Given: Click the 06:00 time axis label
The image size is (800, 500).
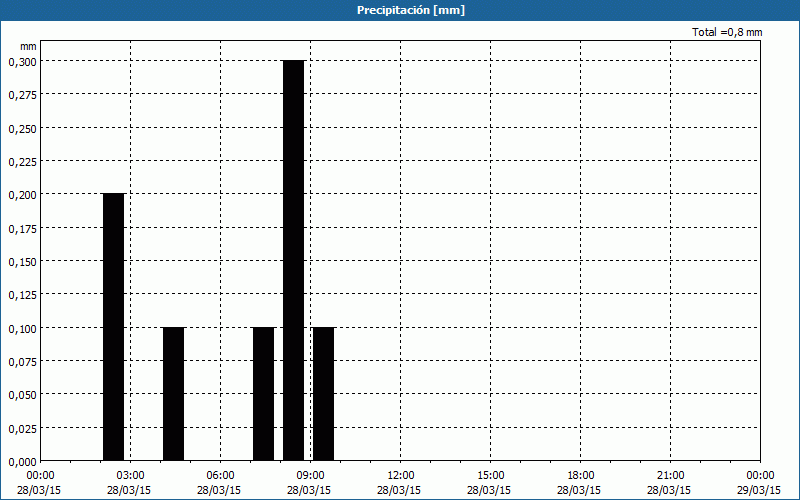Looking at the screenshot, I should 220,476.
